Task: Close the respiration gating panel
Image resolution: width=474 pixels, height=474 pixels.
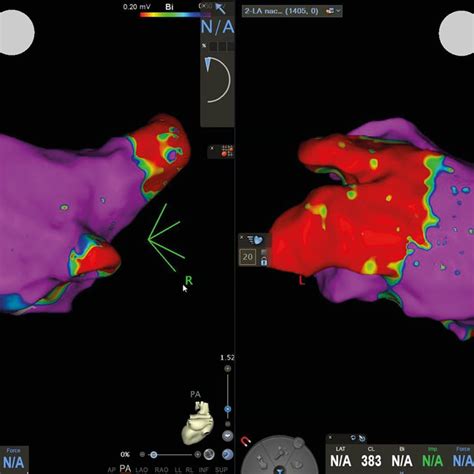Action: point(242,237)
